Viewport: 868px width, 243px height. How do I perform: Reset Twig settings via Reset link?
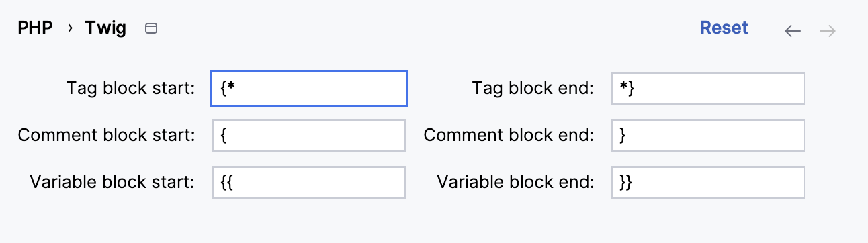[x=724, y=28]
